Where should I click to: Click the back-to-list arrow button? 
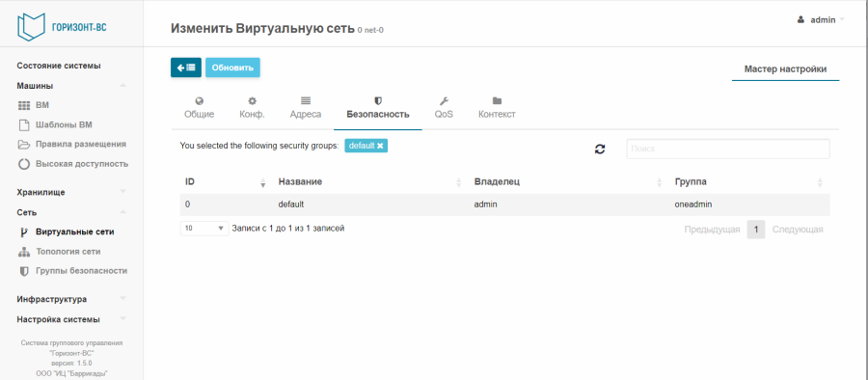185,68
